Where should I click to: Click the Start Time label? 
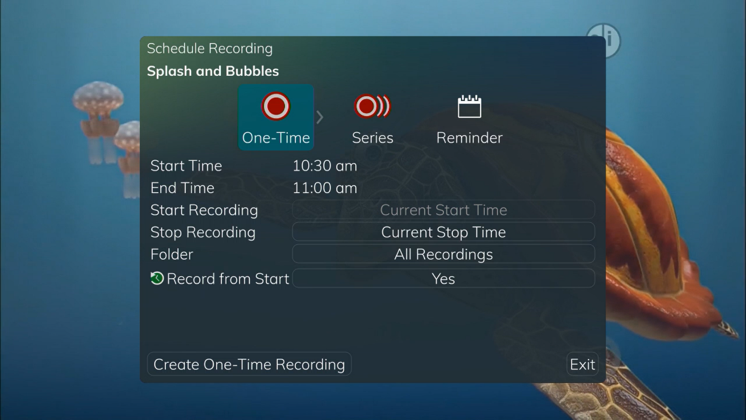(x=186, y=166)
